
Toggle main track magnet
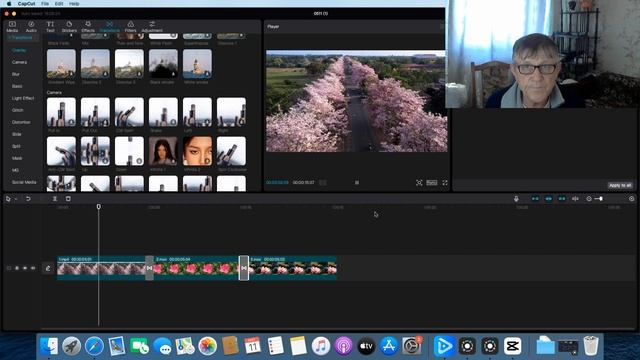tap(535, 199)
